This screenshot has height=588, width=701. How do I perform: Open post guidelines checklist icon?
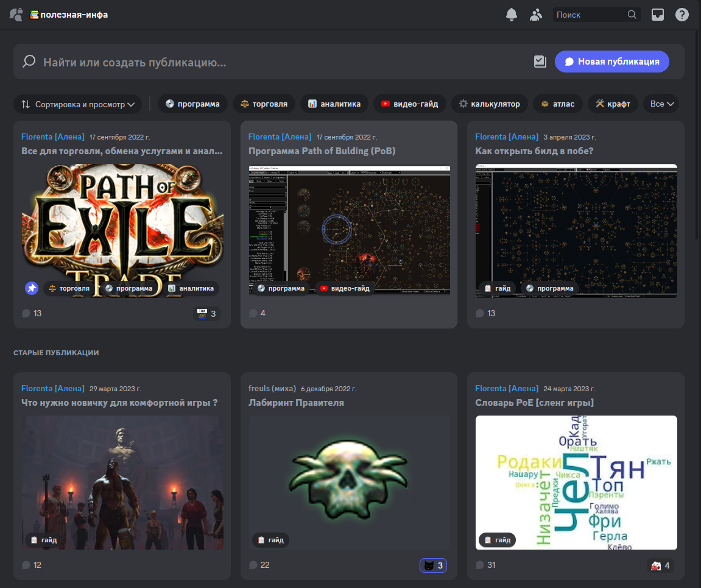click(540, 62)
